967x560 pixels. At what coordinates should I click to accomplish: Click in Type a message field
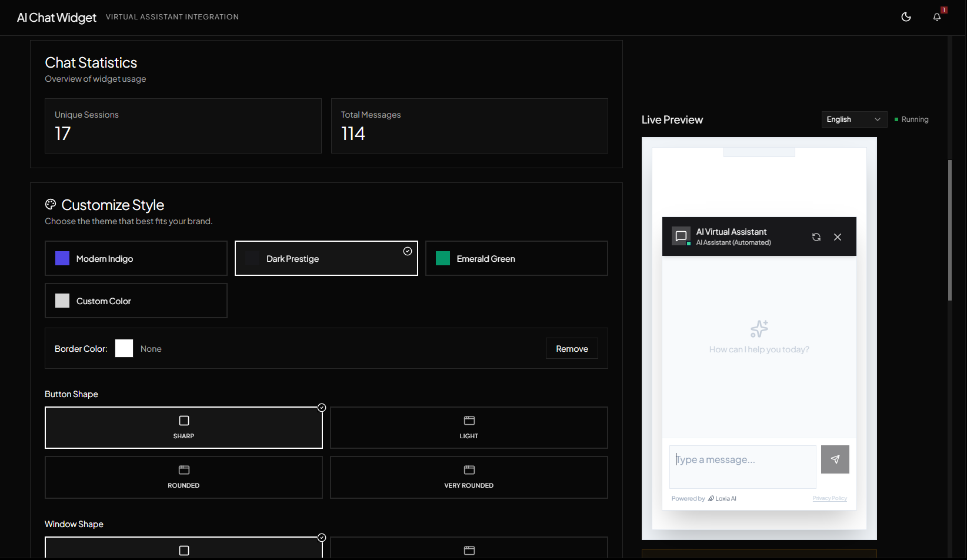click(x=742, y=466)
